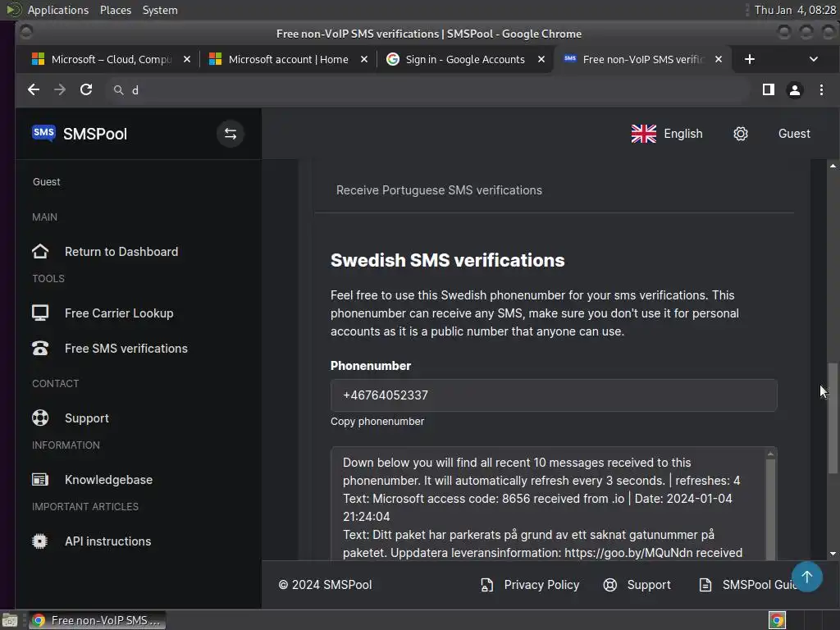840x630 pixels.
Task: Open Free Carrier Lookup page
Action: pos(119,313)
